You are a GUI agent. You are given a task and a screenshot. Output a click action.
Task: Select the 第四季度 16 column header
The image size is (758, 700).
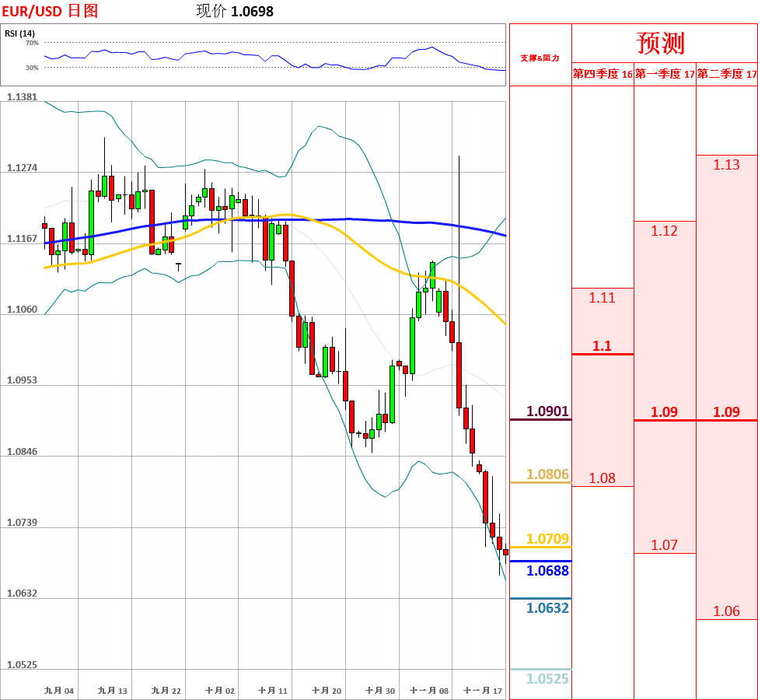(603, 74)
